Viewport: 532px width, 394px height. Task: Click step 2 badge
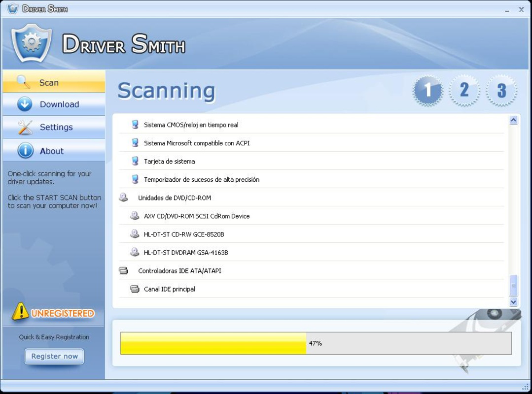coord(464,91)
